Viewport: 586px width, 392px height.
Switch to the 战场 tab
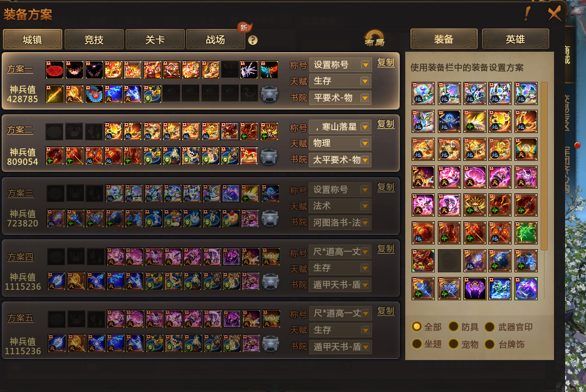click(x=215, y=39)
